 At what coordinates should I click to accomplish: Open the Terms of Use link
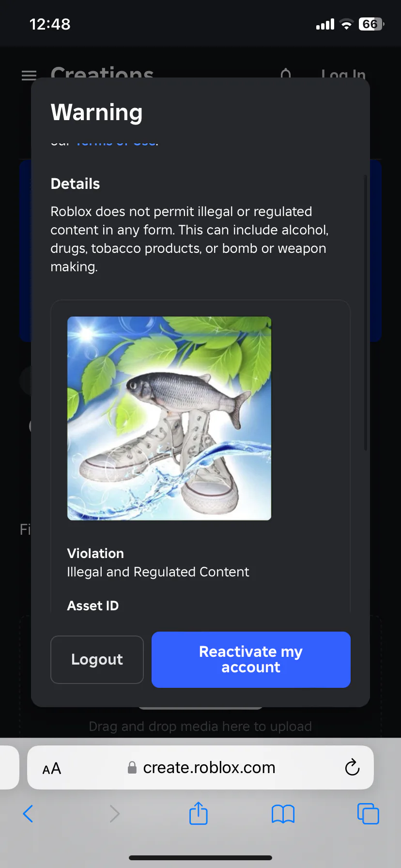pos(116,142)
